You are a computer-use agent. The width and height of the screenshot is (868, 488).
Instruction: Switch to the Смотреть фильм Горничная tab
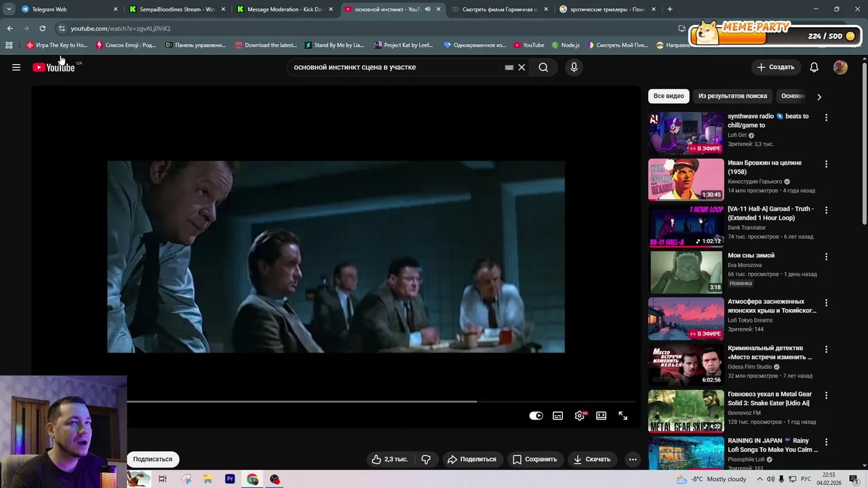pos(500,9)
